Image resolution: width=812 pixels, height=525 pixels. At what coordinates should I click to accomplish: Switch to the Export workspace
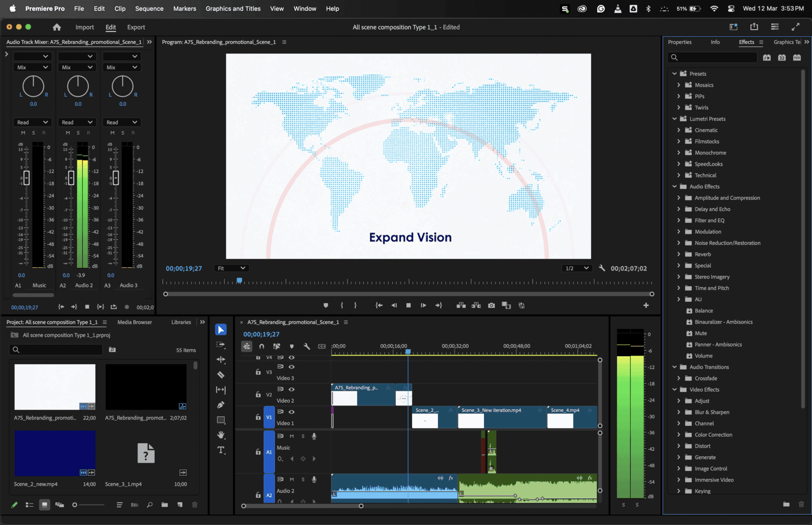click(x=136, y=27)
